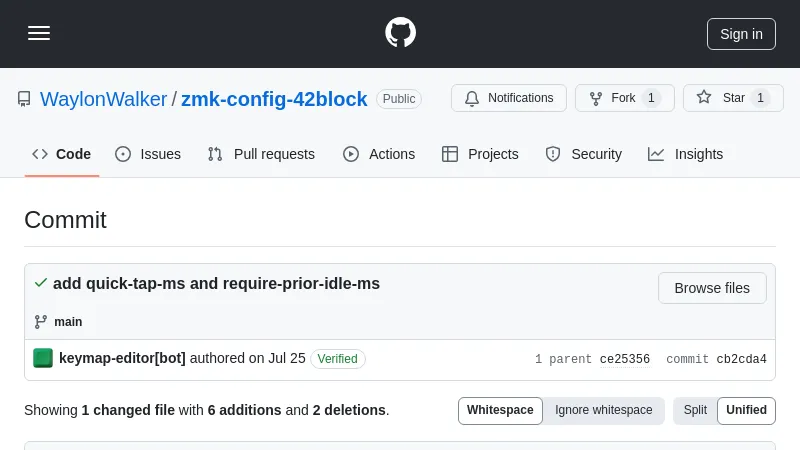800x450 pixels.
Task: Click the bell icon for Notifications
Action: click(x=472, y=98)
